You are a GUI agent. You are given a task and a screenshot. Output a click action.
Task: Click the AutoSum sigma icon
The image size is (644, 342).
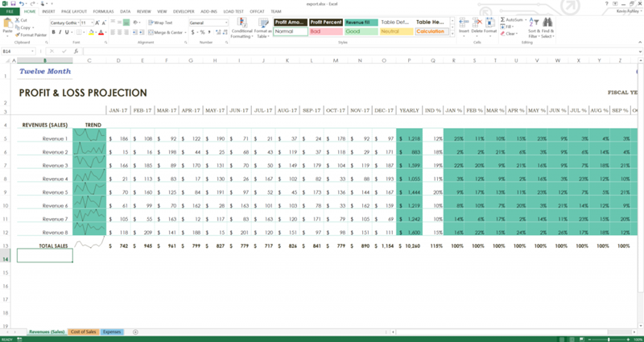coord(503,19)
